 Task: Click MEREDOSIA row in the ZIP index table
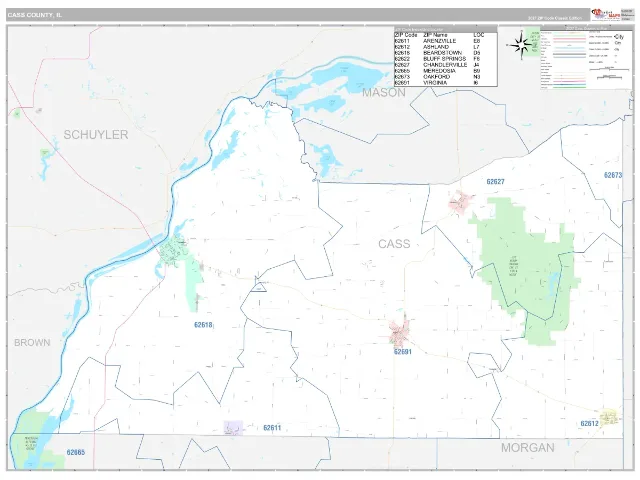445,71
